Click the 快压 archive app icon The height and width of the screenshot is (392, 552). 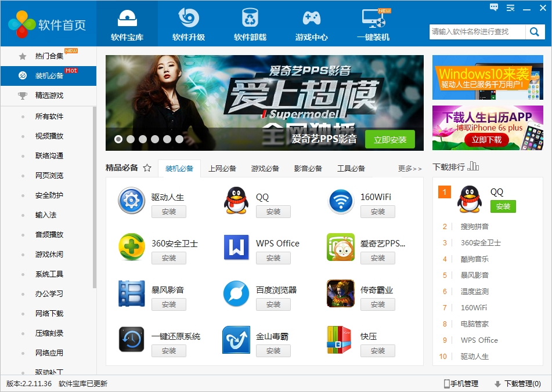(x=339, y=340)
